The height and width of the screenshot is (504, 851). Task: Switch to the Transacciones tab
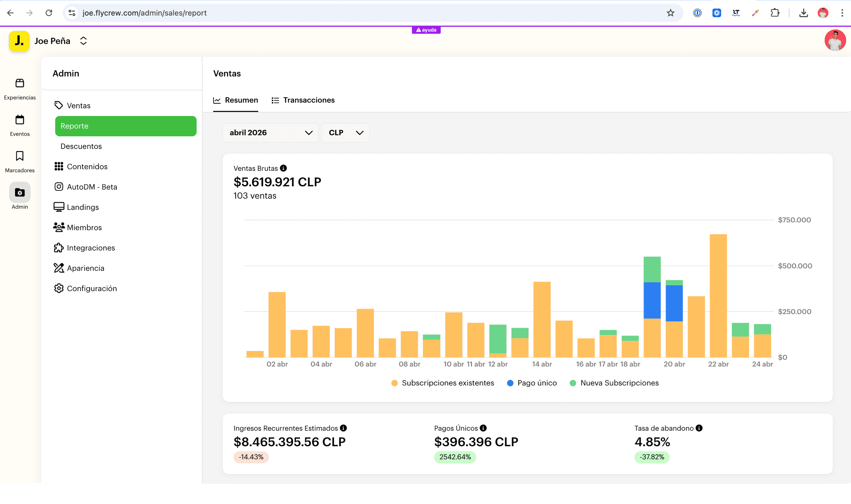[x=303, y=100]
